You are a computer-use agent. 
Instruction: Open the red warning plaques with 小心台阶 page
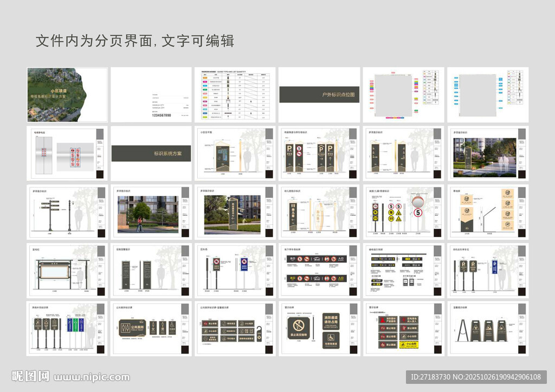(x=403, y=329)
